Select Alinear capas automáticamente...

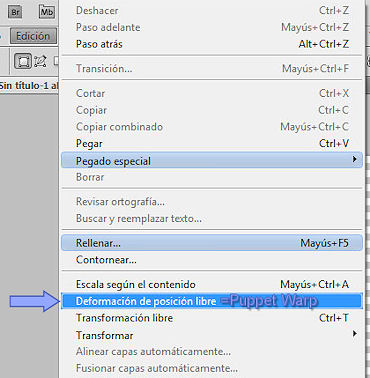point(212,351)
